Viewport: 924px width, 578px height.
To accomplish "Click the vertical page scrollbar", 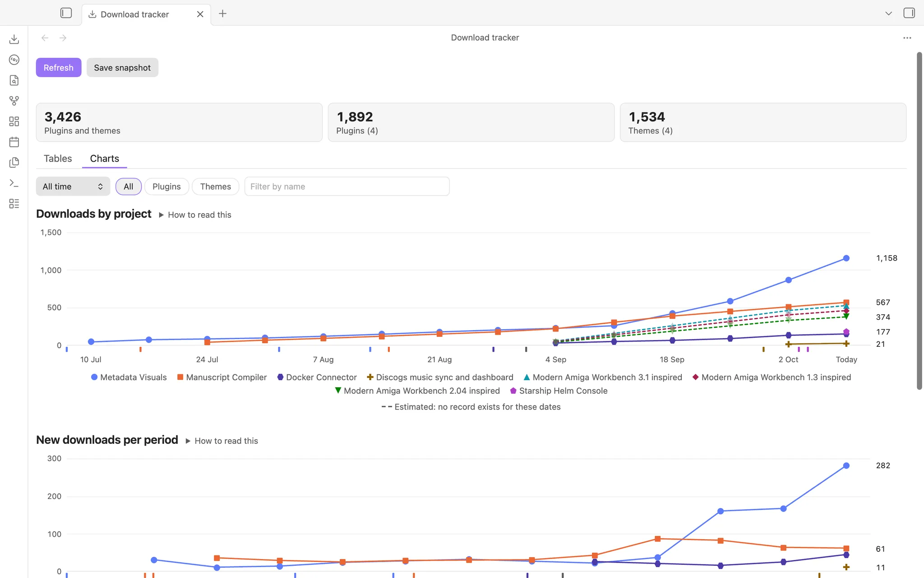I will point(919,221).
